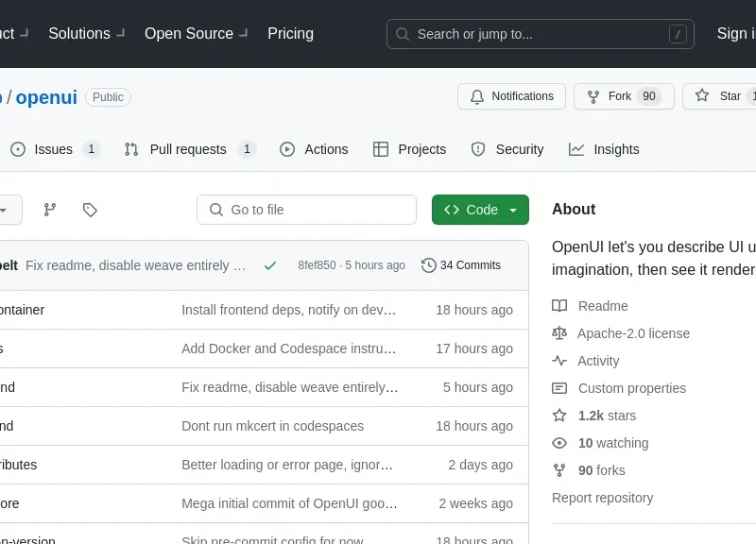Expand the Open Source menu
The height and width of the screenshot is (544, 756).
195,34
